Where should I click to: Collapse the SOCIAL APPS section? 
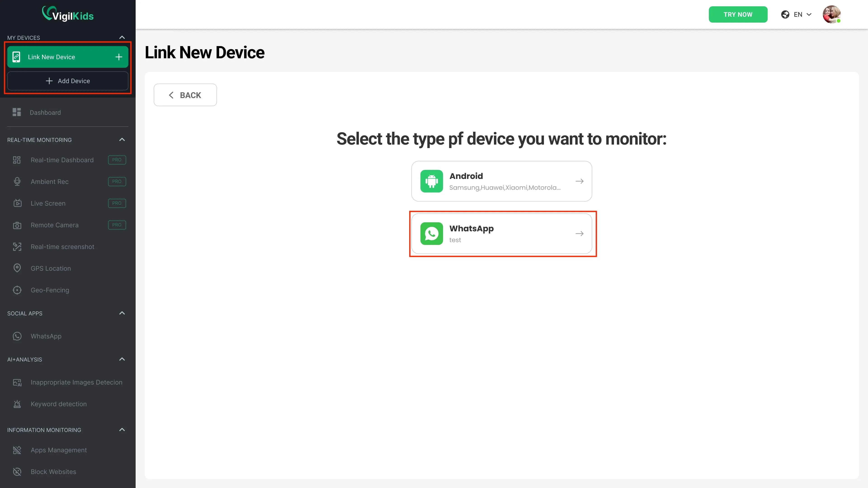(x=122, y=313)
